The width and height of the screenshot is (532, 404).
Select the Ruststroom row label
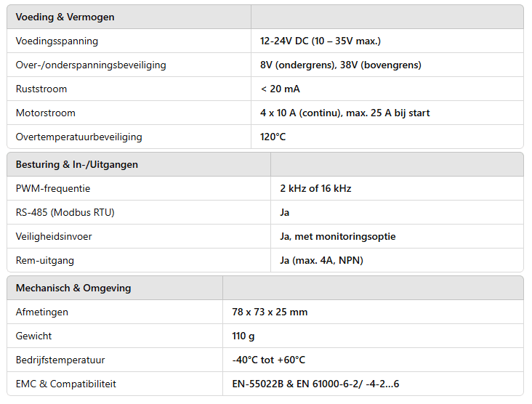tap(41, 89)
